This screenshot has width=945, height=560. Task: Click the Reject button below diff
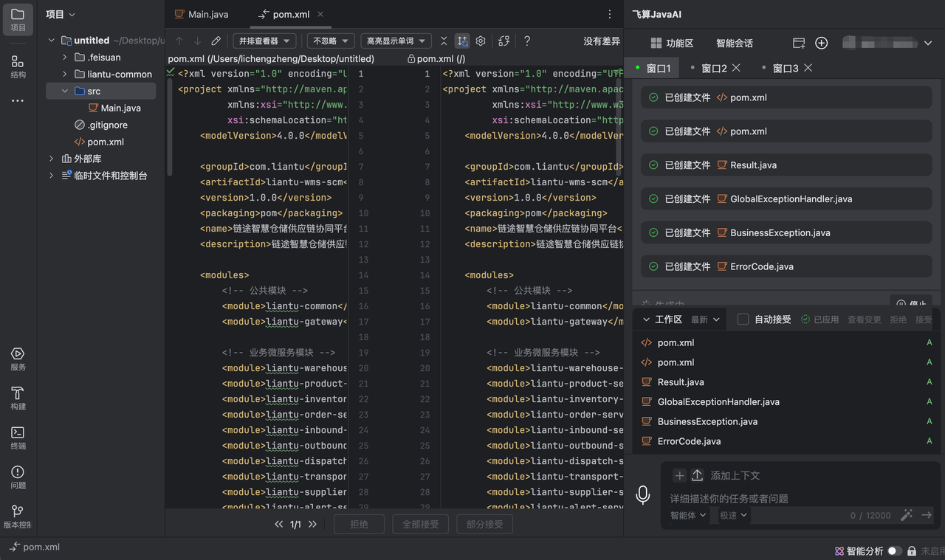click(x=360, y=525)
